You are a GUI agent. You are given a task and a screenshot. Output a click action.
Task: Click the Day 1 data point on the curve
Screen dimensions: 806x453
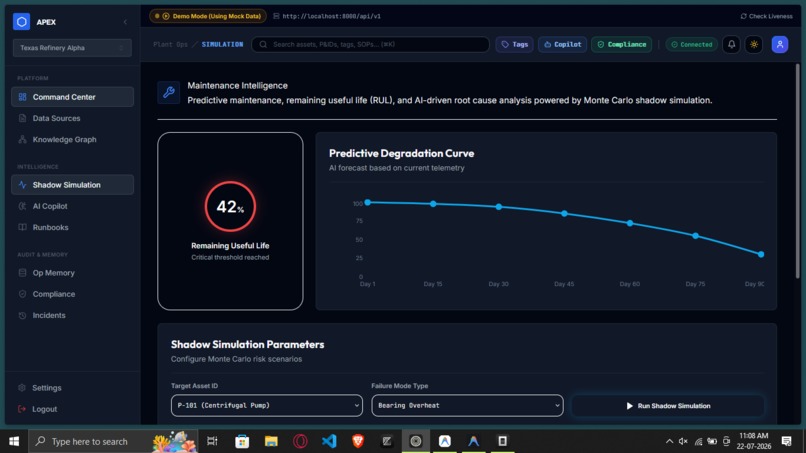point(368,203)
